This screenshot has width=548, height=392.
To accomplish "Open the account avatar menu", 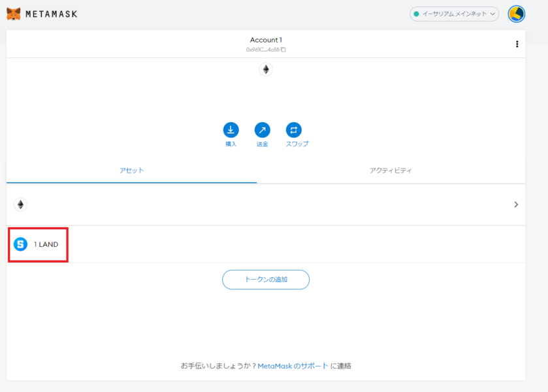I will 516,14.
